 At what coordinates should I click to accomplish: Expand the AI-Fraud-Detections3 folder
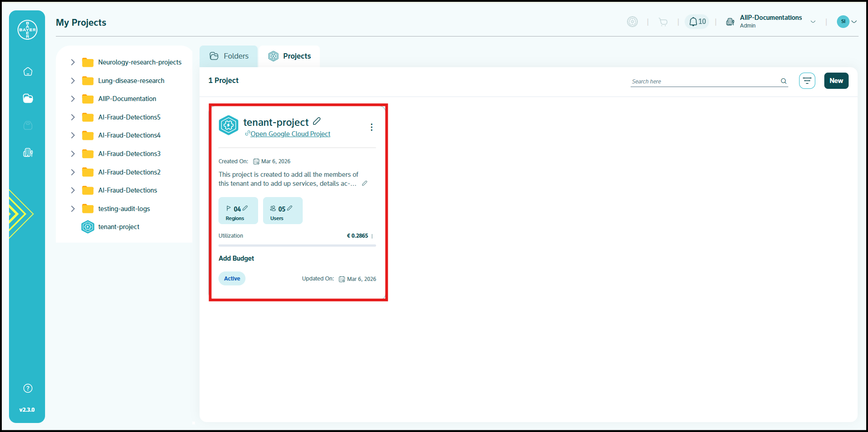(73, 154)
